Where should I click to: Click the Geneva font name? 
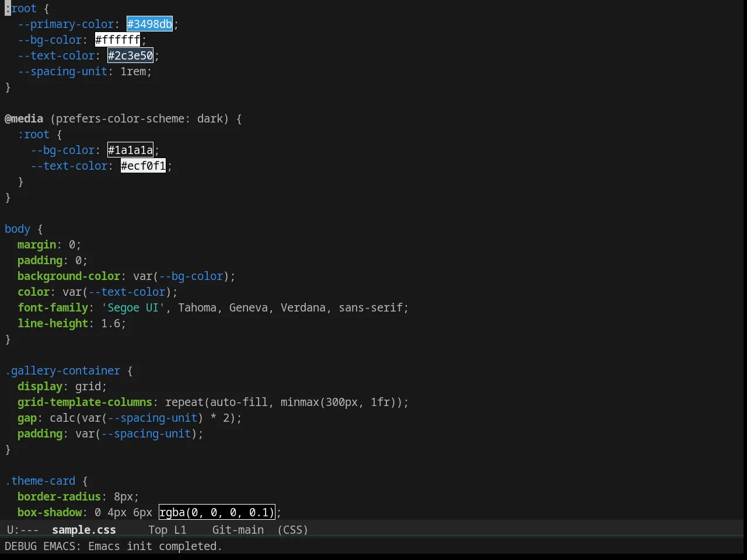[x=249, y=307]
